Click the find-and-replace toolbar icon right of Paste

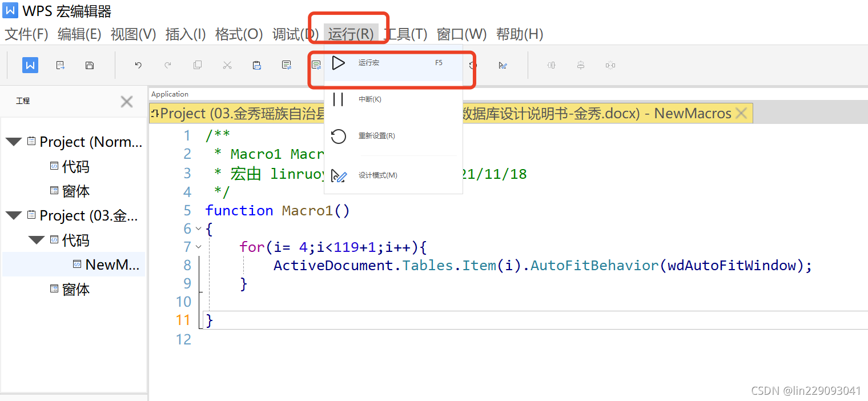coord(287,65)
